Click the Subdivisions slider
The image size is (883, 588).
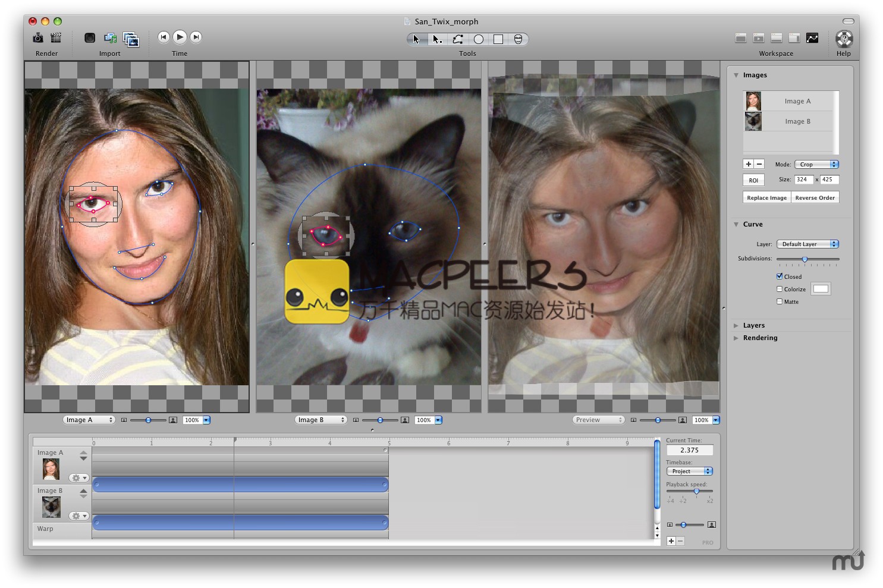807,259
